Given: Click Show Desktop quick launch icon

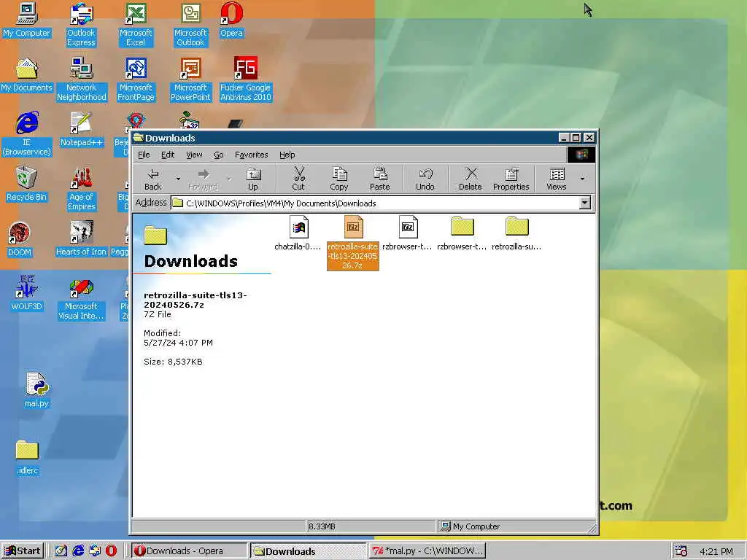Looking at the screenshot, I should (x=61, y=551).
